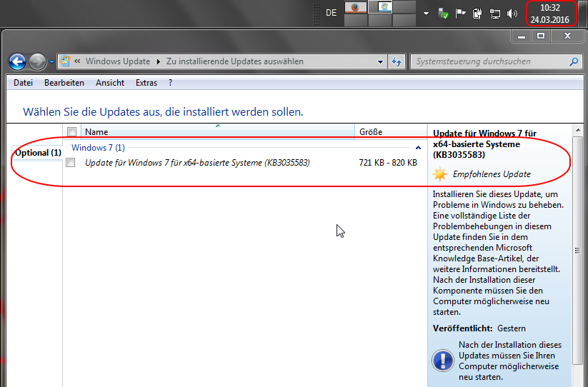
Task: Click the network tray icon
Action: (x=494, y=14)
